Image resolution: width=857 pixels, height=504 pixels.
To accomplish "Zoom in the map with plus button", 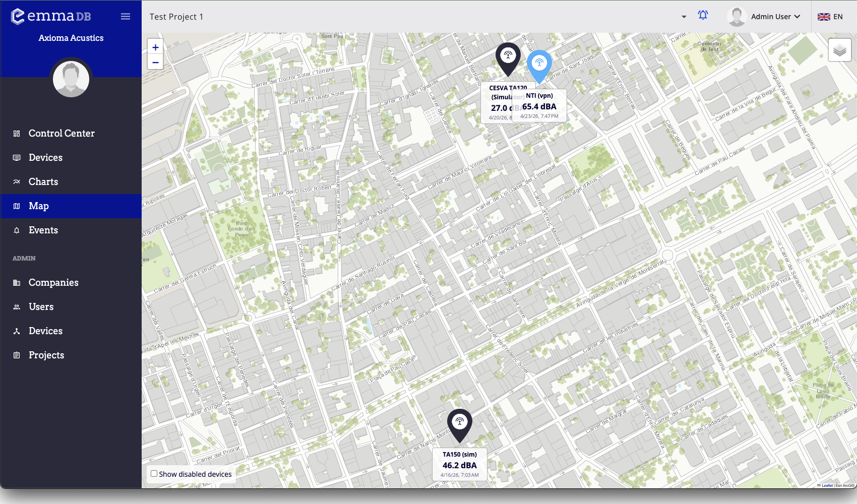I will pos(155,47).
